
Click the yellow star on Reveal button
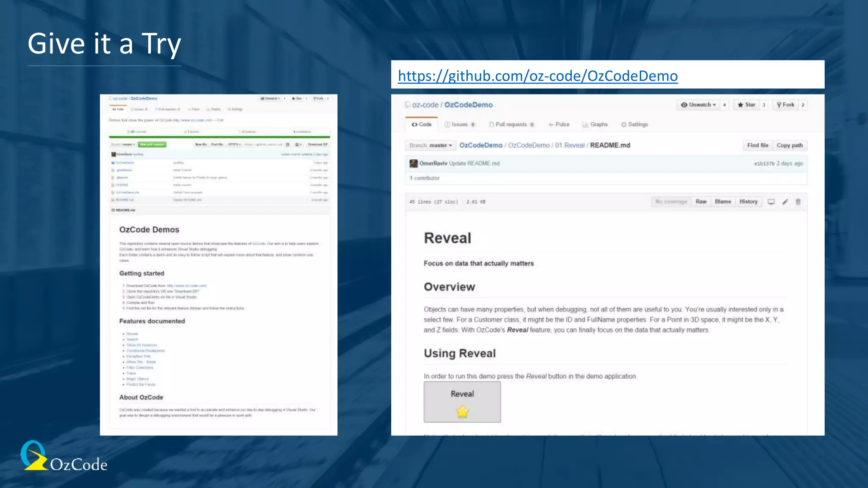tap(462, 411)
